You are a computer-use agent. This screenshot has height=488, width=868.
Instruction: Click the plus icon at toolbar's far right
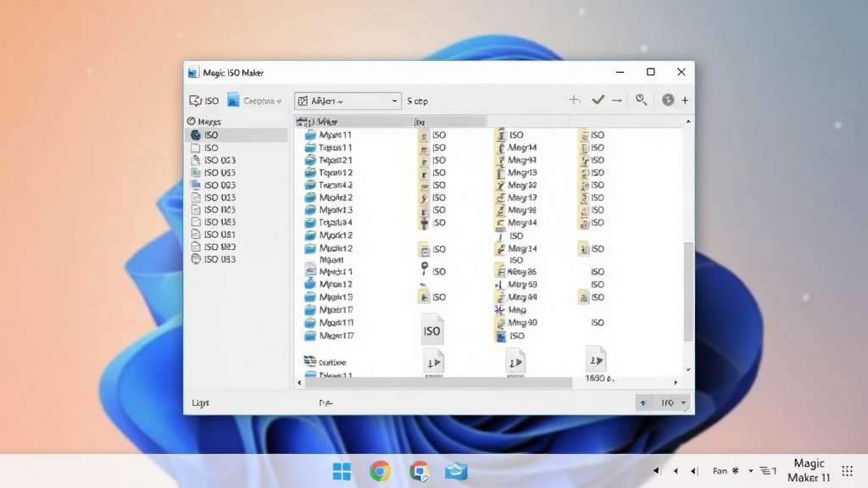click(685, 100)
